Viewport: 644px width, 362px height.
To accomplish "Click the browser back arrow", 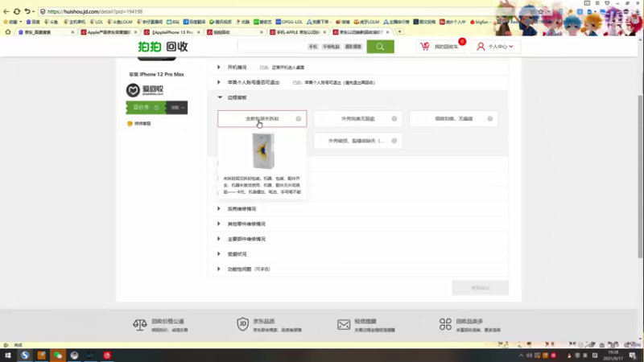I will point(6,11).
